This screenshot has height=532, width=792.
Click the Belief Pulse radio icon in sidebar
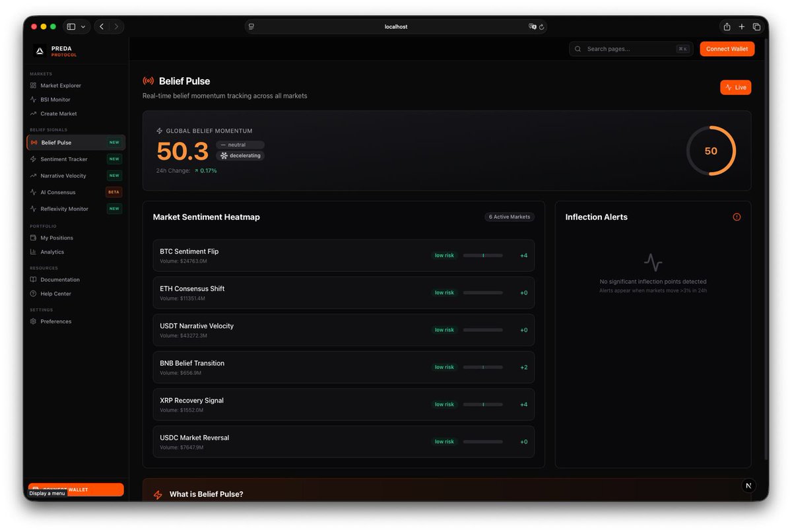click(34, 143)
